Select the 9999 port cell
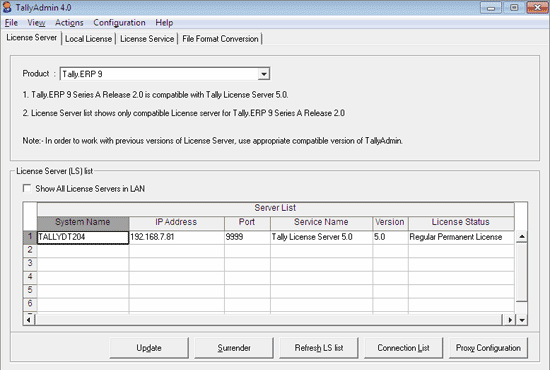 247,237
